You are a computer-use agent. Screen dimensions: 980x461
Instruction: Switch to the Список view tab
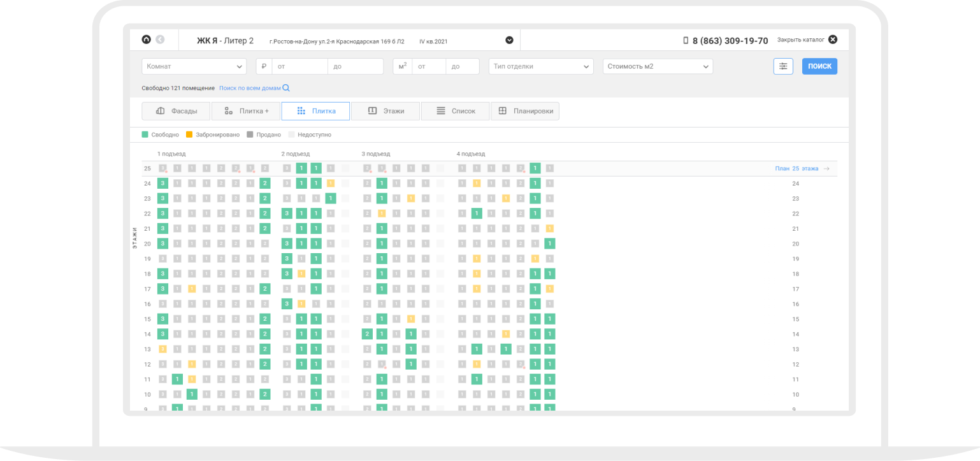[455, 111]
